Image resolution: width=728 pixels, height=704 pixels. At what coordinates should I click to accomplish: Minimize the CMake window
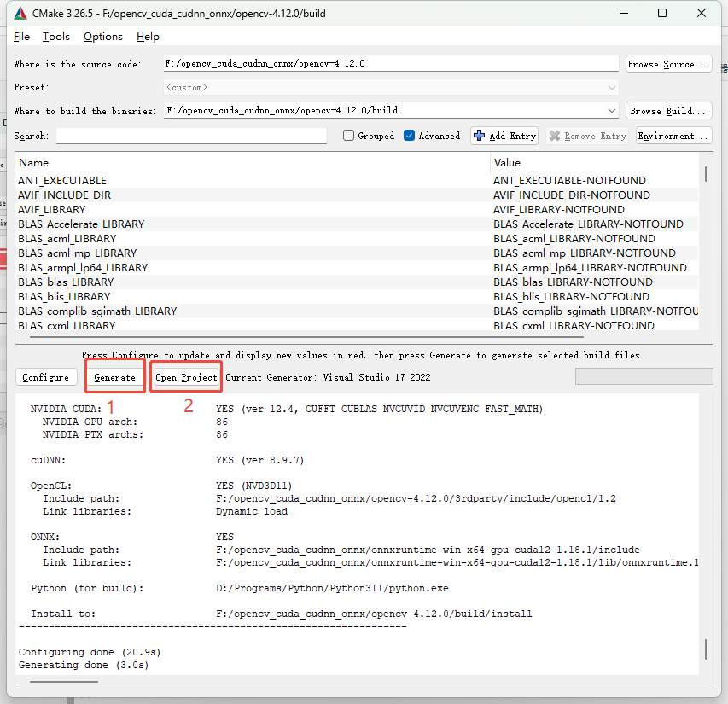pyautogui.click(x=624, y=14)
